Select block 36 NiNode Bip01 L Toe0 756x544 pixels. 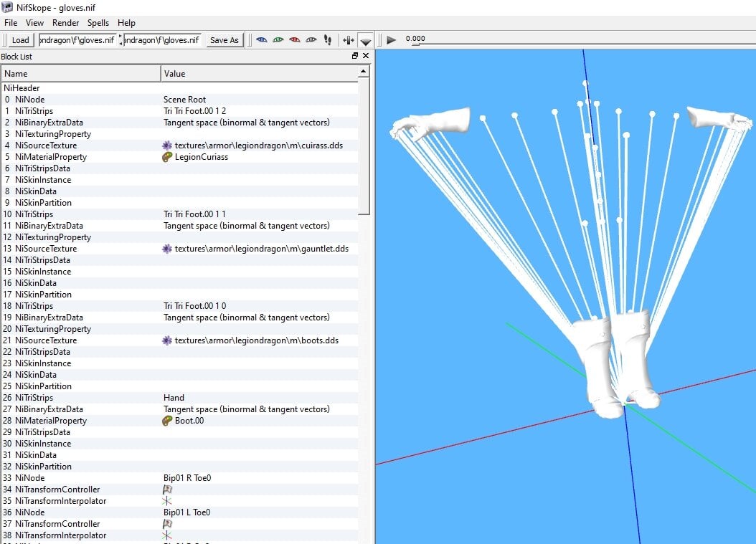tap(180, 512)
